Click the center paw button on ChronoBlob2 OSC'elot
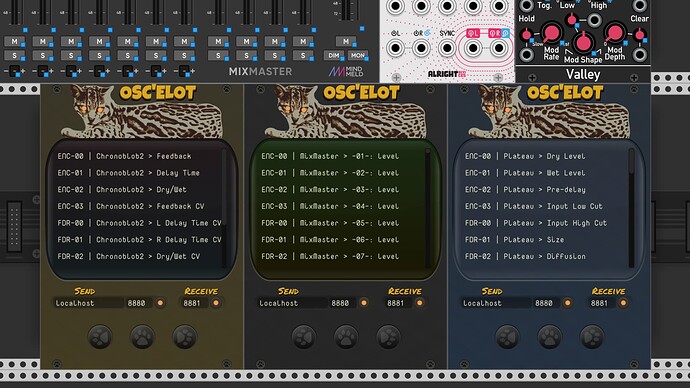This screenshot has width=690, height=388. (x=142, y=337)
